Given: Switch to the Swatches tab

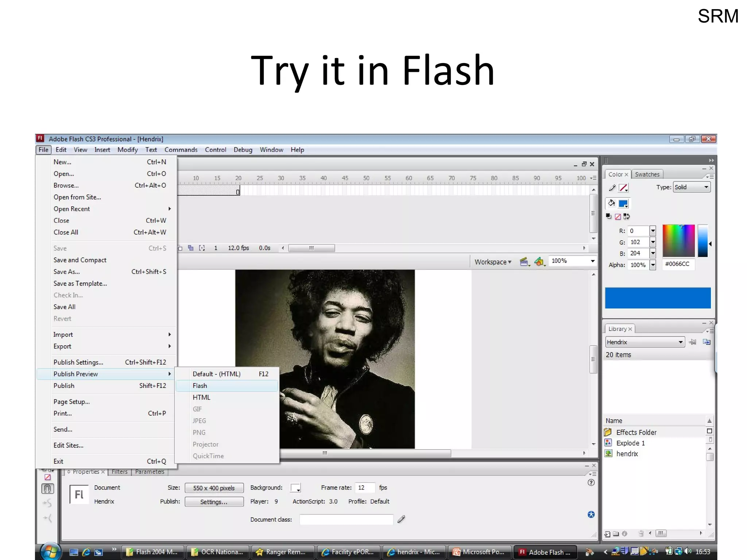Looking at the screenshot, I should [x=647, y=174].
